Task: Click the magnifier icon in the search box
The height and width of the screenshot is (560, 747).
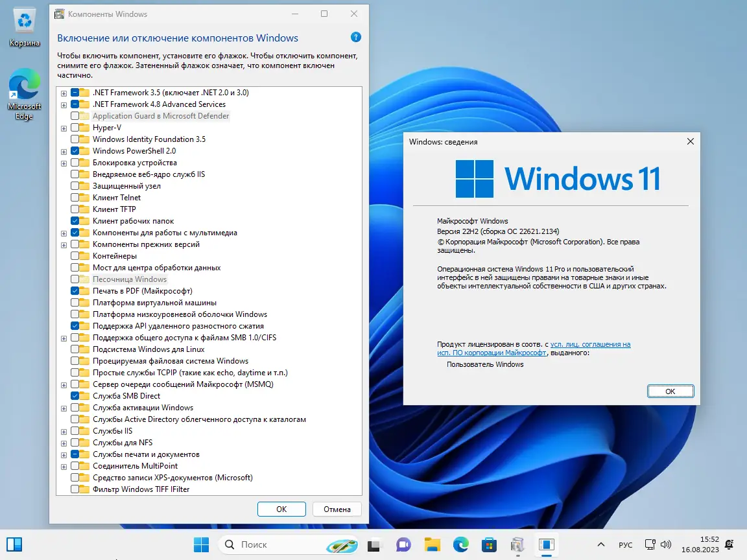Action: click(x=230, y=544)
